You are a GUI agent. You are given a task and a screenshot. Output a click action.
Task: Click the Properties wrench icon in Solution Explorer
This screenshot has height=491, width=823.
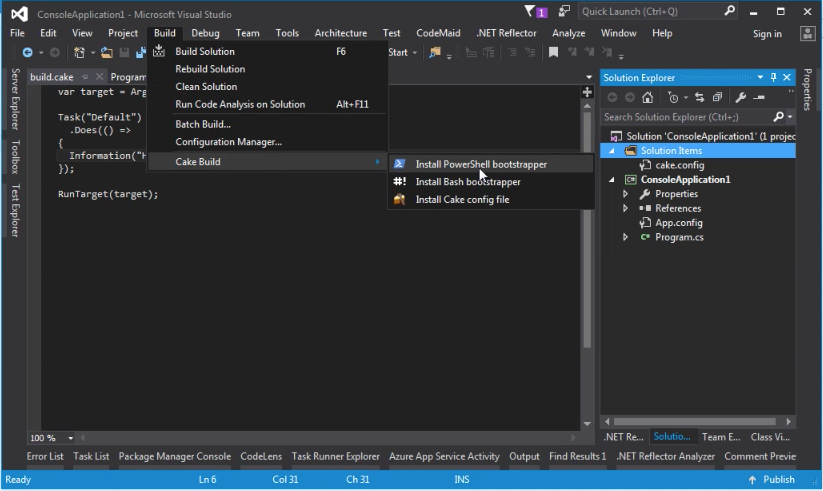741,97
